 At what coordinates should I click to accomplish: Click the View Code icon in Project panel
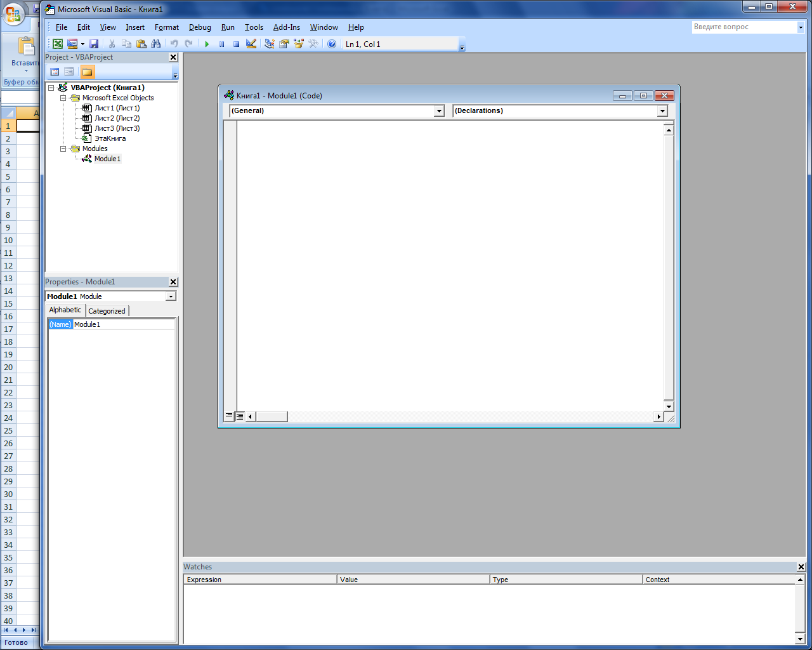[55, 72]
